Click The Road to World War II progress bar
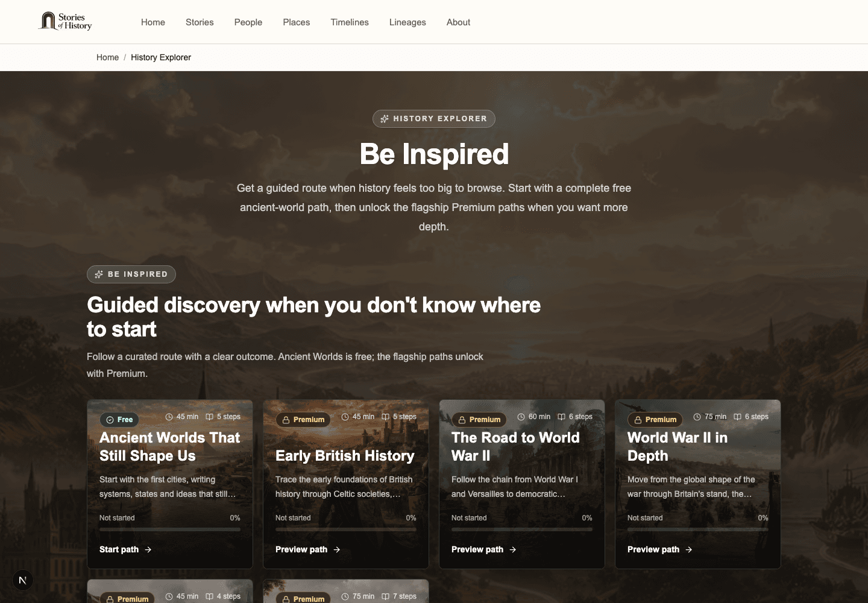The image size is (868, 603). point(522,529)
